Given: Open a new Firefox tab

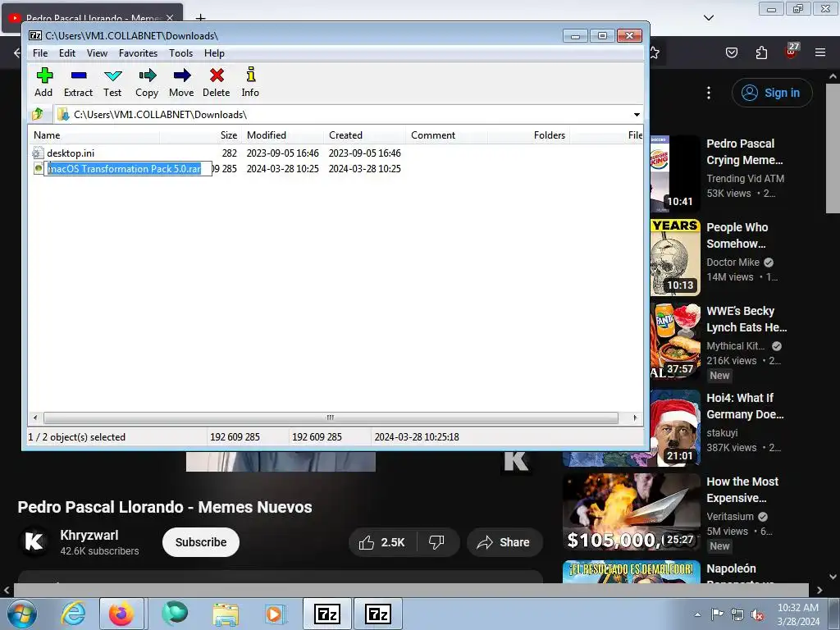Looking at the screenshot, I should (200, 18).
